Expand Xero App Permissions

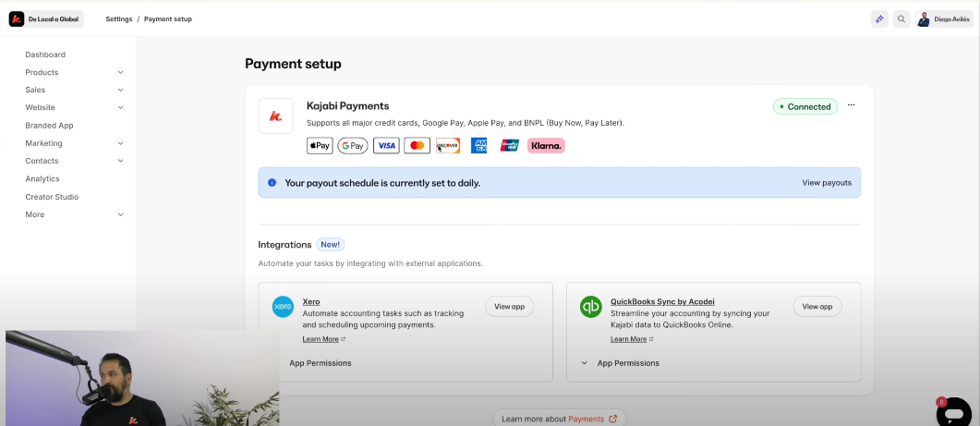click(320, 363)
